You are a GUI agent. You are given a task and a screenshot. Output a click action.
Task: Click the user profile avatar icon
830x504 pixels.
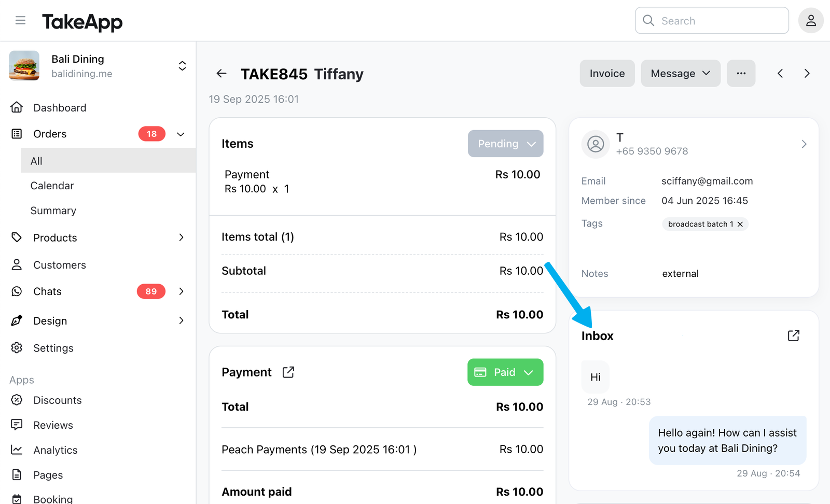point(811,21)
